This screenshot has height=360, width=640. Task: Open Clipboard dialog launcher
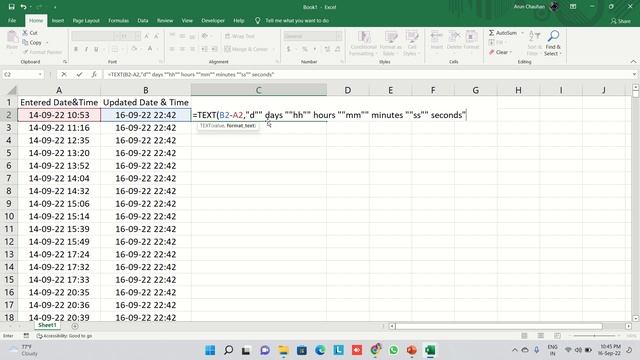pyautogui.click(x=65, y=62)
